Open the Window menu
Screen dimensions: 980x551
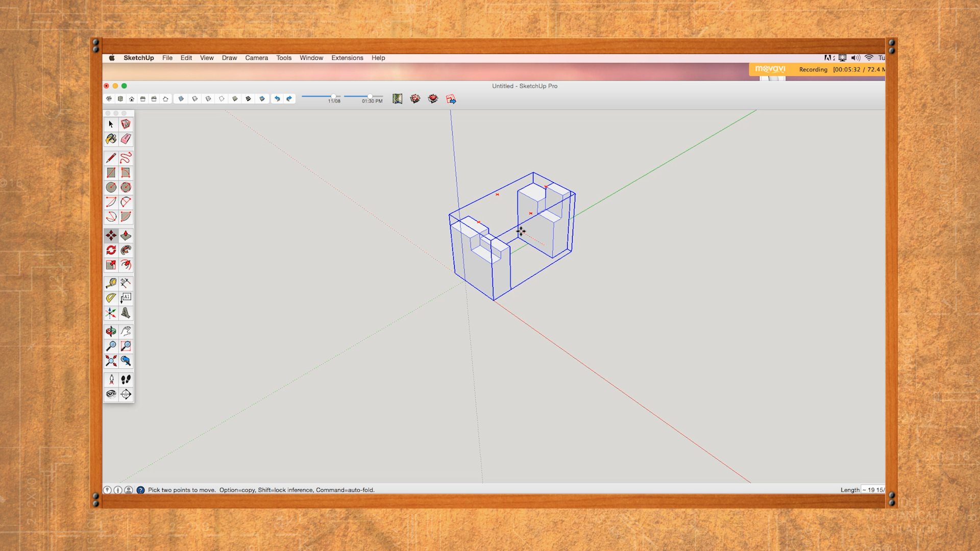(311, 58)
